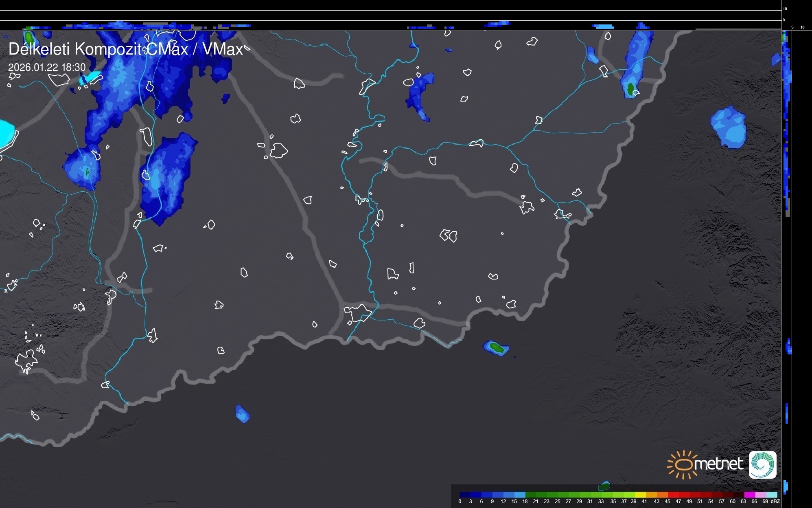
Task: Click the green echo spot above legend bar
Action: tap(604, 486)
